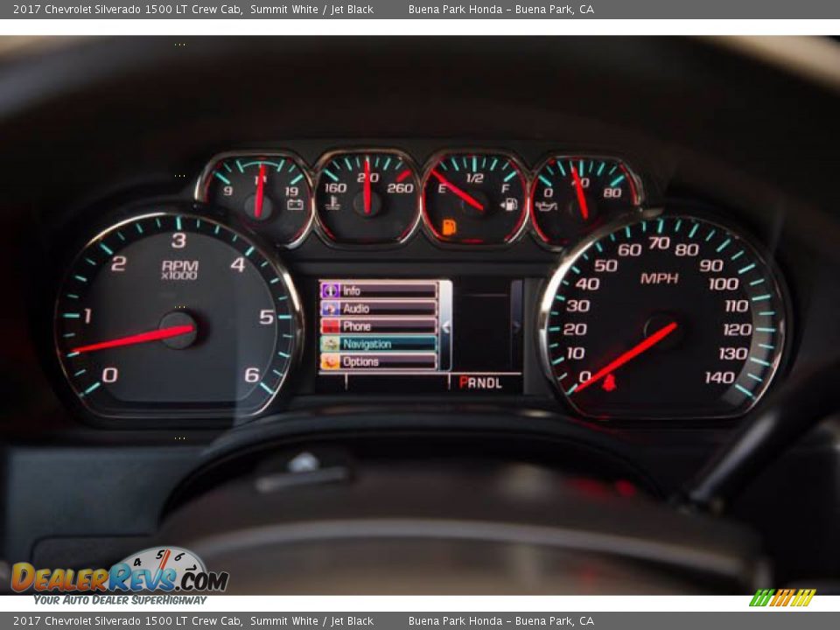Image resolution: width=840 pixels, height=630 pixels.
Task: Select the Audio menu entry
Action: pos(379,308)
